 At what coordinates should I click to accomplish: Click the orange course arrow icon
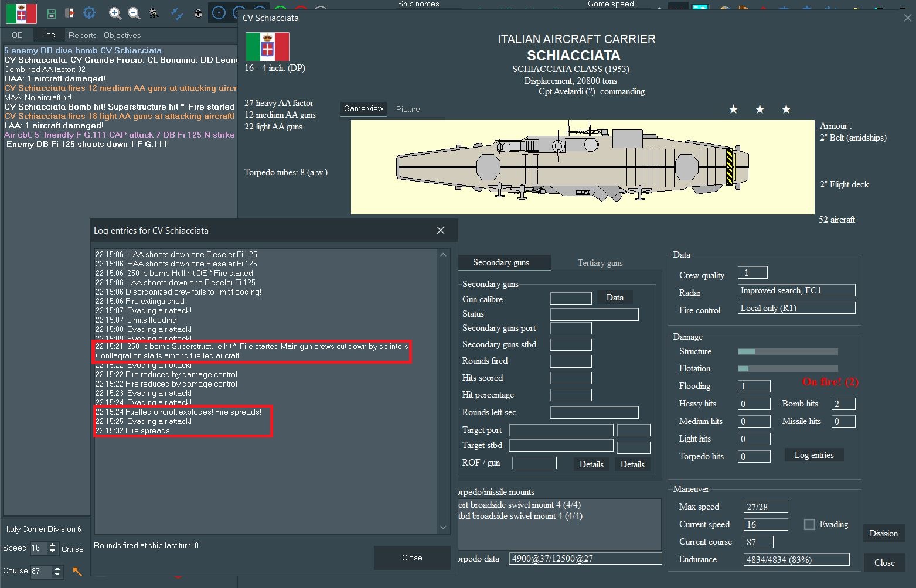77,571
